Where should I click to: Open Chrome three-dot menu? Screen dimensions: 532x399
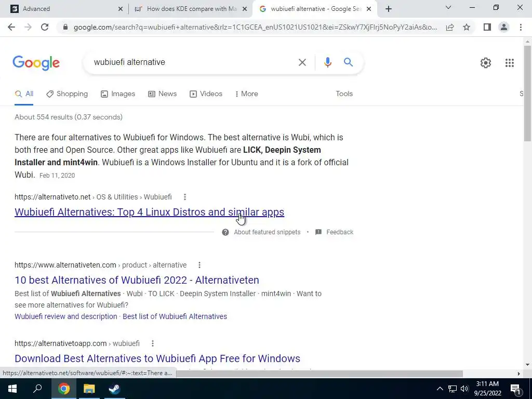coord(521,27)
